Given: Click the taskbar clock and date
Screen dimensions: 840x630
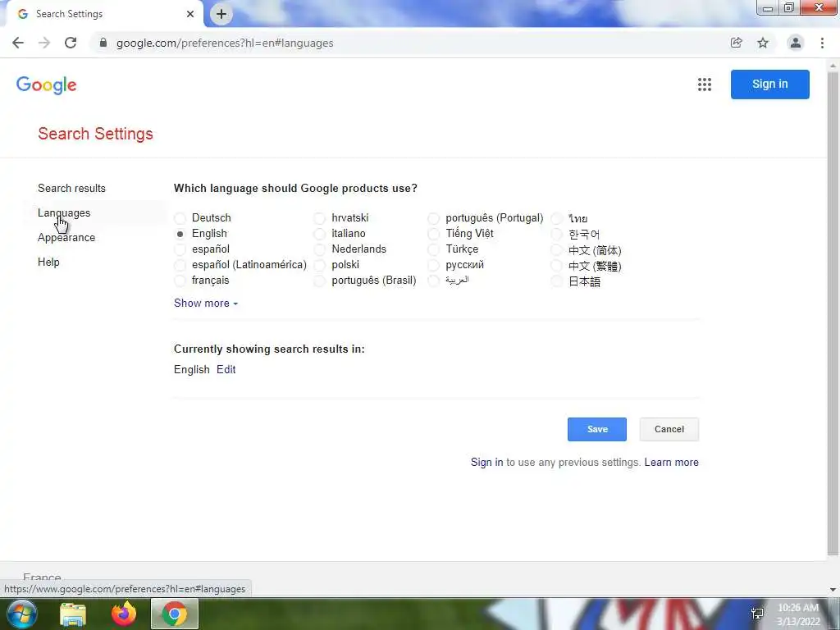Looking at the screenshot, I should point(798,614).
